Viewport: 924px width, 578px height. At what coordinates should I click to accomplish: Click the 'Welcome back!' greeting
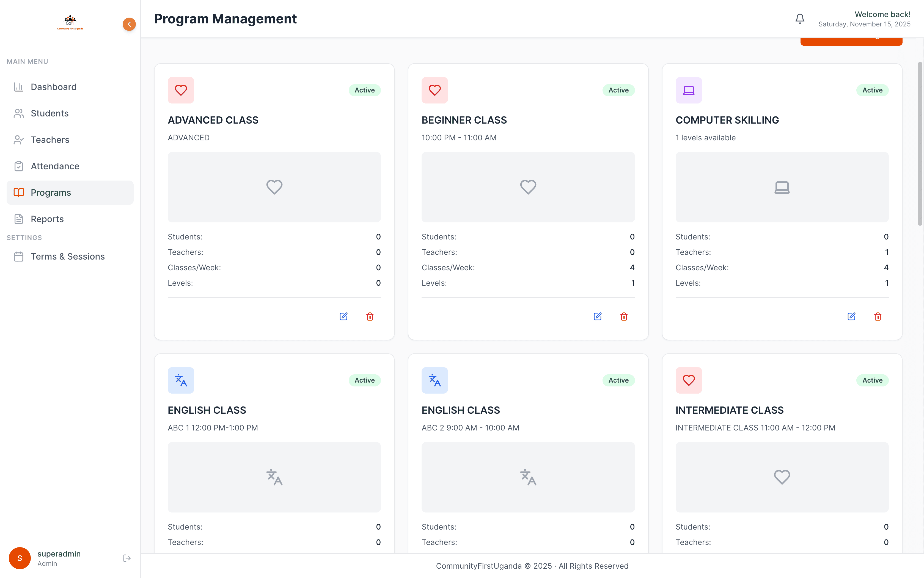click(882, 14)
